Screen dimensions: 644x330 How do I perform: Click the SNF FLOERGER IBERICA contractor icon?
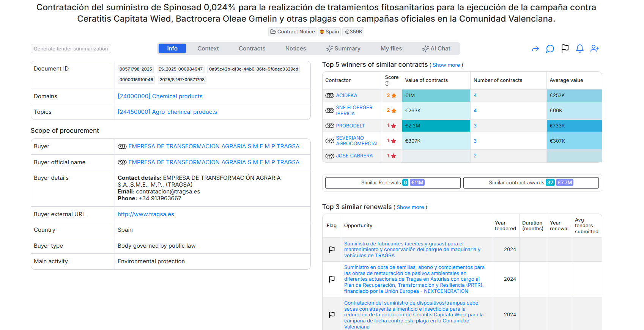click(330, 111)
